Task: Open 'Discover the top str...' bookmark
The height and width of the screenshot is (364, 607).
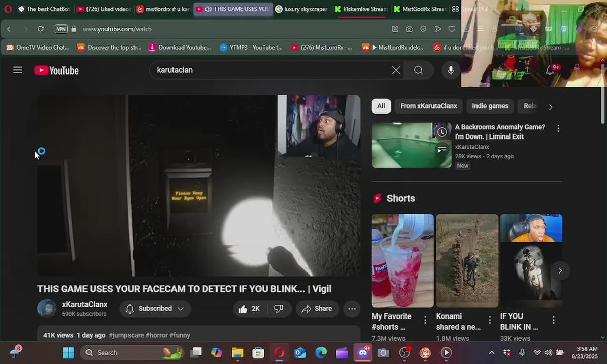Action: coord(109,47)
